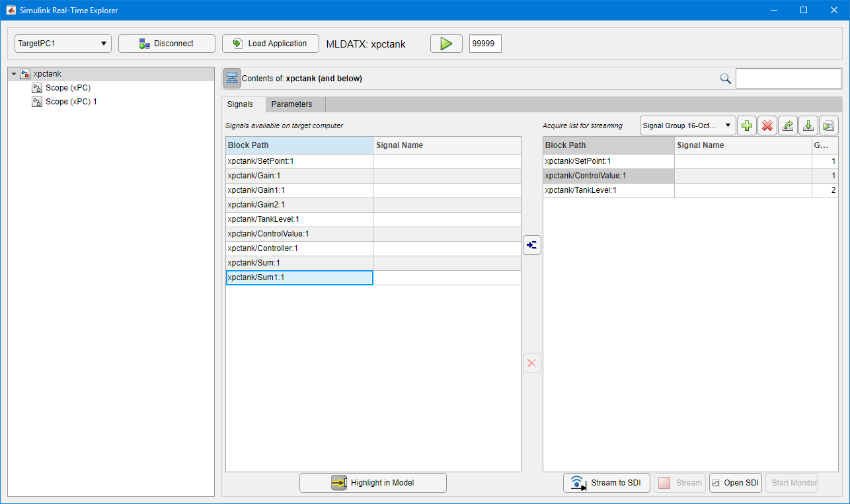Click the group value 2 for TankLevel row
The height and width of the screenshot is (504, 850).
(x=825, y=190)
